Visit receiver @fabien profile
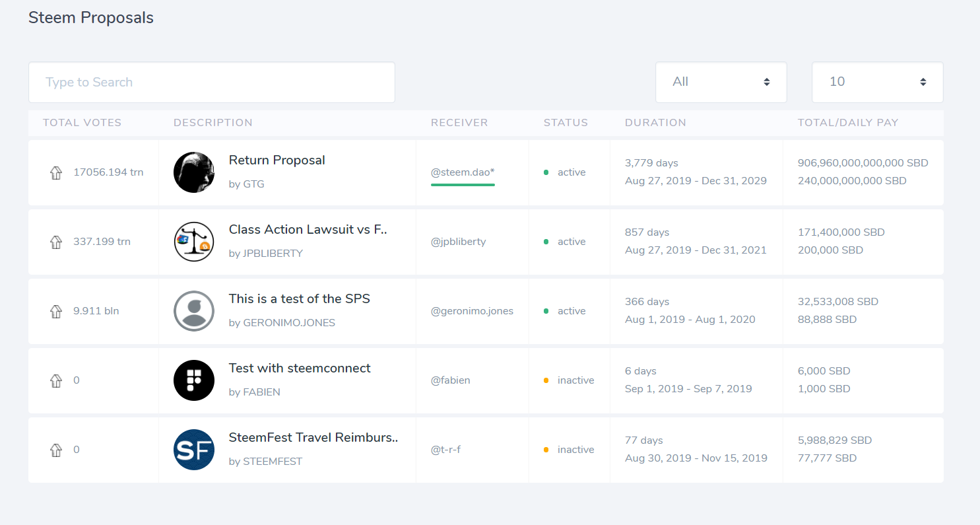The image size is (980, 525). 451,380
